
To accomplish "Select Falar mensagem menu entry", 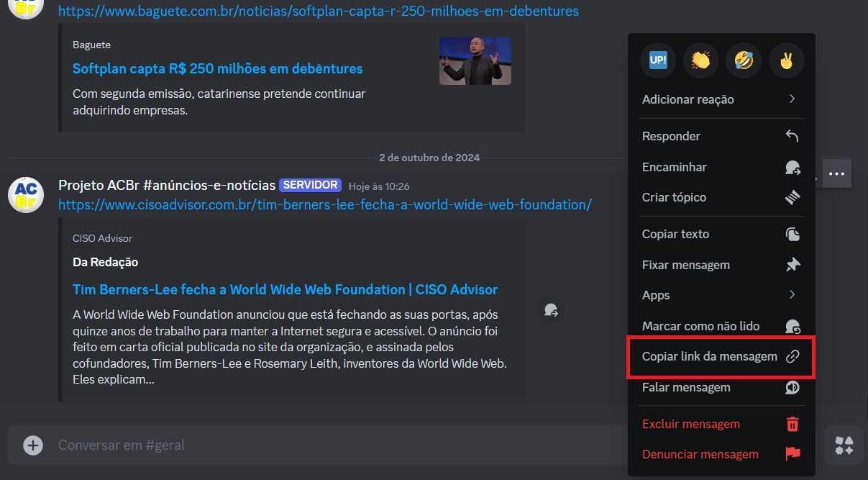I will pyautogui.click(x=721, y=387).
